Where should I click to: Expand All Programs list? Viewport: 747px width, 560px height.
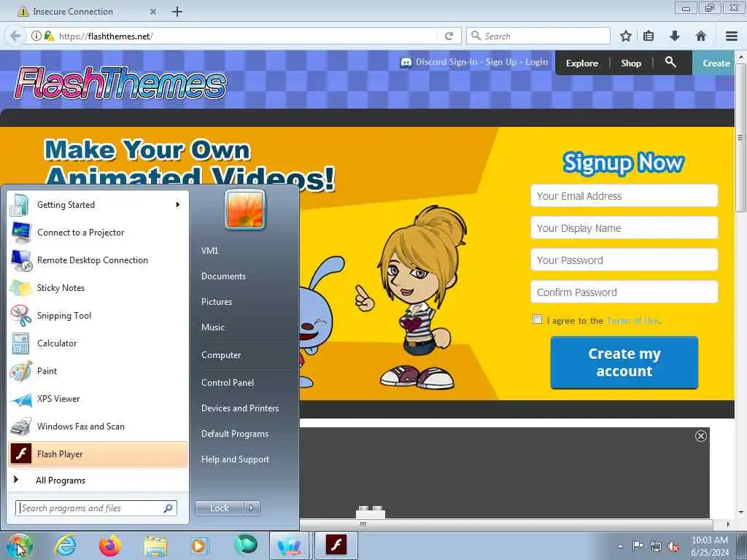click(98, 480)
